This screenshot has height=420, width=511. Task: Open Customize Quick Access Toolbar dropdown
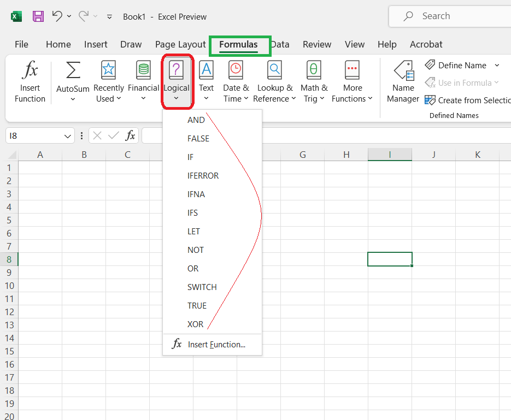click(x=109, y=16)
